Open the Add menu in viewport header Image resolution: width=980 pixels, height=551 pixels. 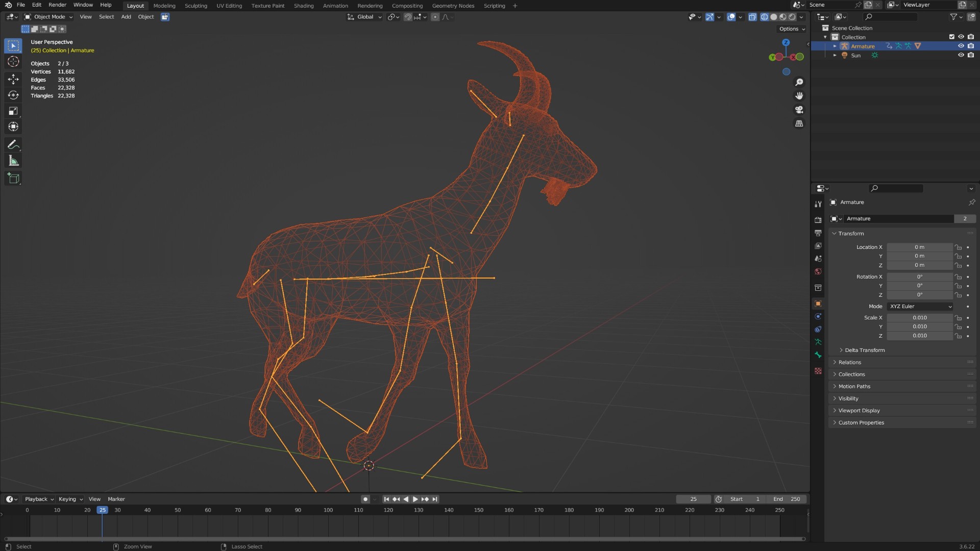[x=126, y=17]
